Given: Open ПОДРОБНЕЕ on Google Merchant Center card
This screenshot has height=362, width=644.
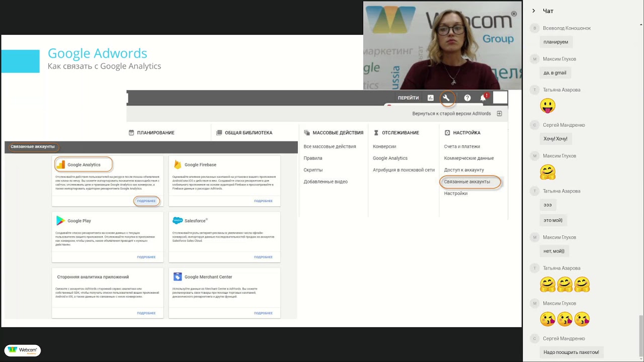Looking at the screenshot, I should tap(263, 313).
